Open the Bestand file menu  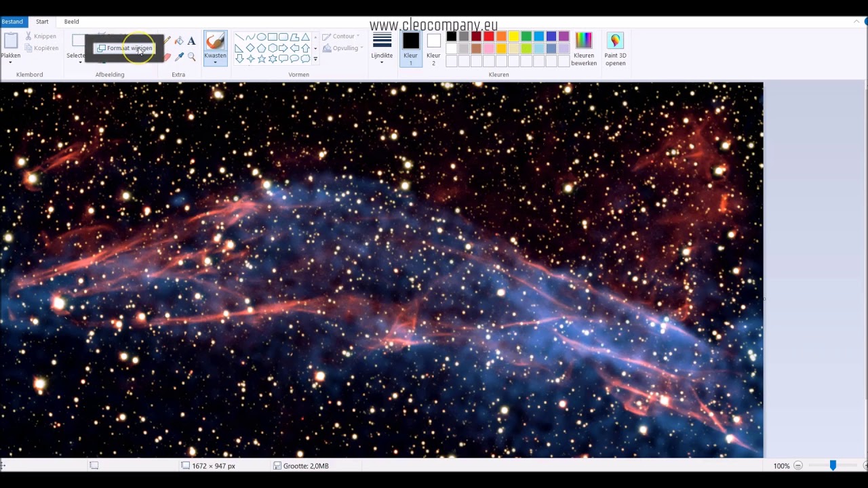pos(12,22)
